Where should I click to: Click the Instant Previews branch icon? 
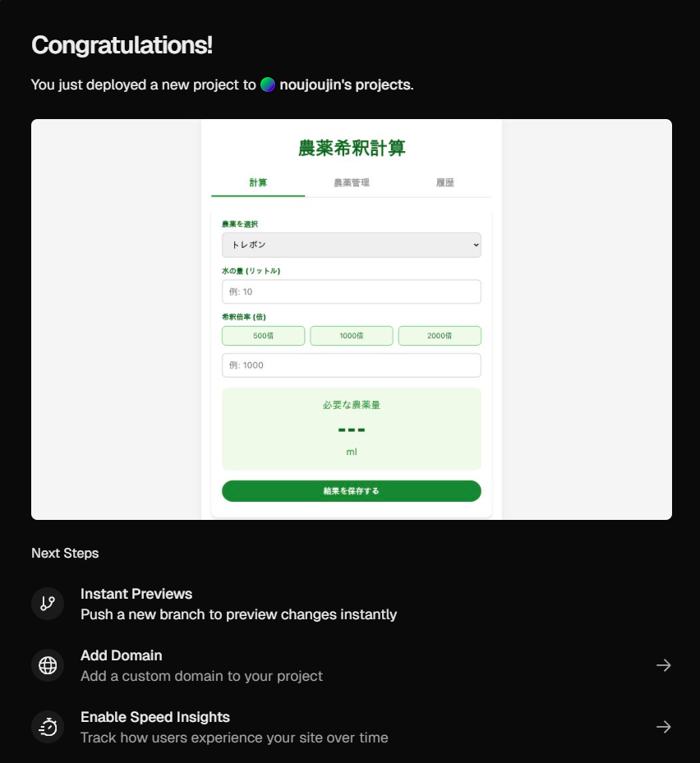[48, 603]
